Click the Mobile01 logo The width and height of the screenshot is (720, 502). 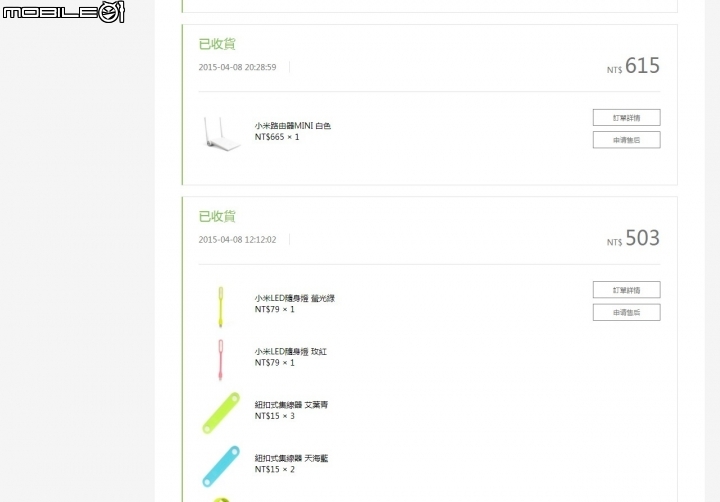pos(62,12)
